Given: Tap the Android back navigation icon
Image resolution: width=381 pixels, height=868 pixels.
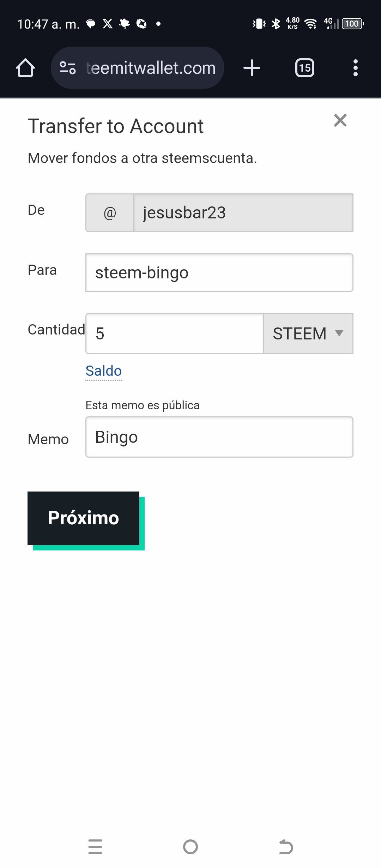Looking at the screenshot, I should (x=286, y=847).
